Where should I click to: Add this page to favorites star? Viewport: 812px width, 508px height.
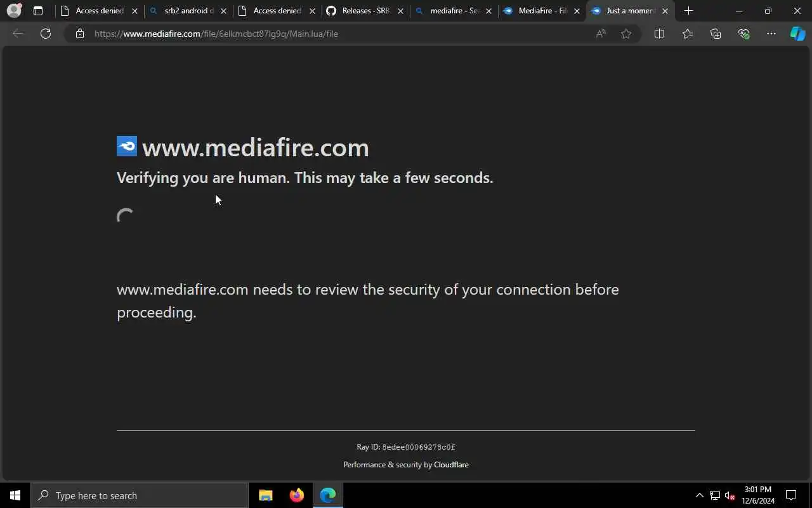tap(626, 34)
